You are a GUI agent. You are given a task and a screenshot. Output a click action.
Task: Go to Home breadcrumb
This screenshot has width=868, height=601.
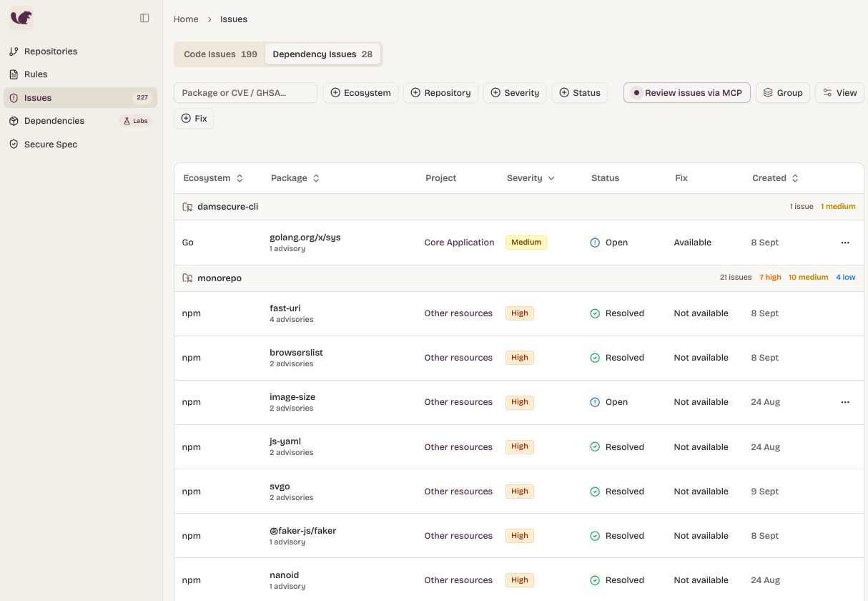point(186,19)
